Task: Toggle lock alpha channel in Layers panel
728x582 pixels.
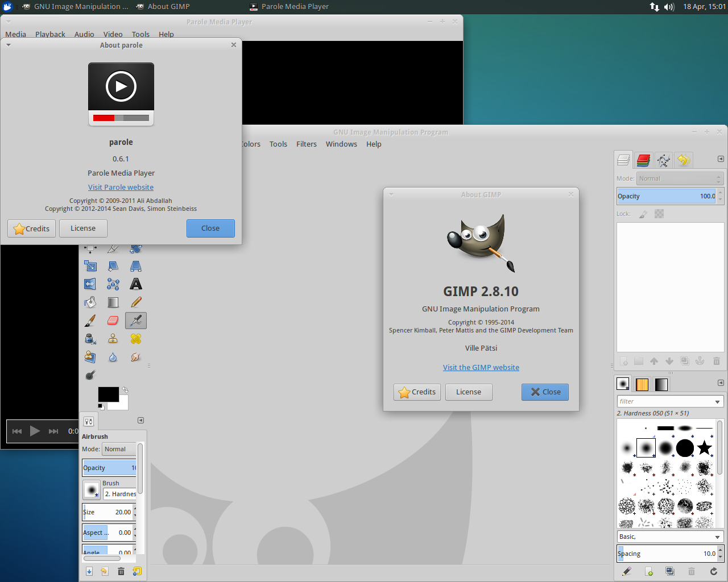Action: pyautogui.click(x=659, y=214)
